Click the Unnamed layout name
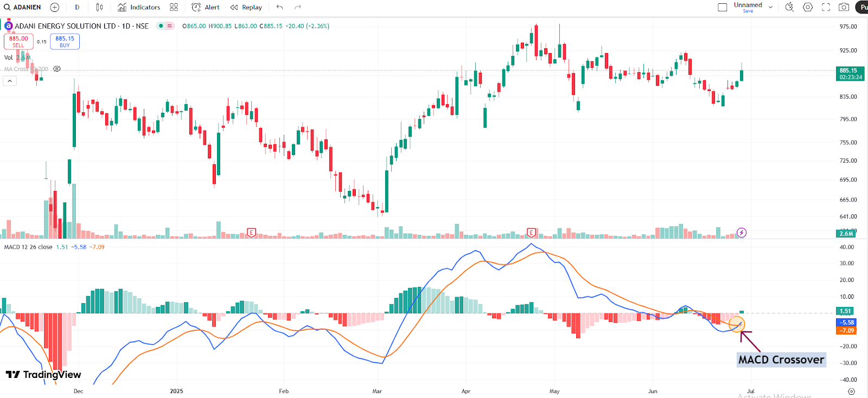 click(x=748, y=5)
